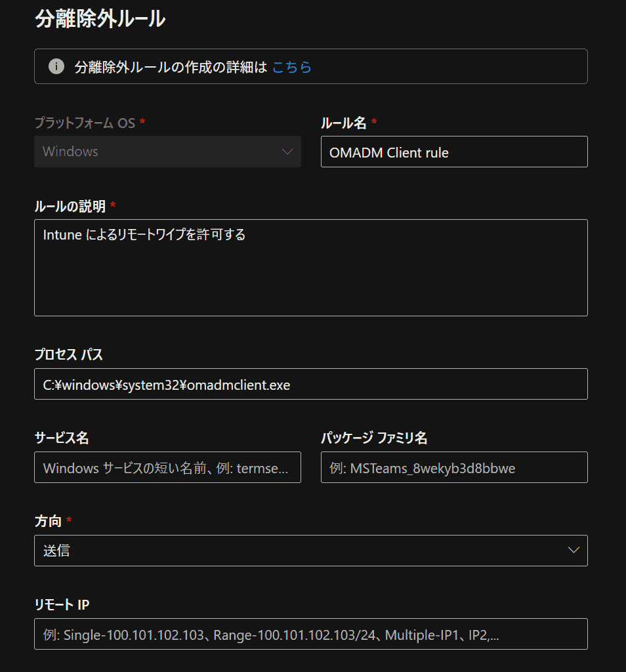Click the 分離除外ルール page heading
626x672 pixels.
pos(100,19)
